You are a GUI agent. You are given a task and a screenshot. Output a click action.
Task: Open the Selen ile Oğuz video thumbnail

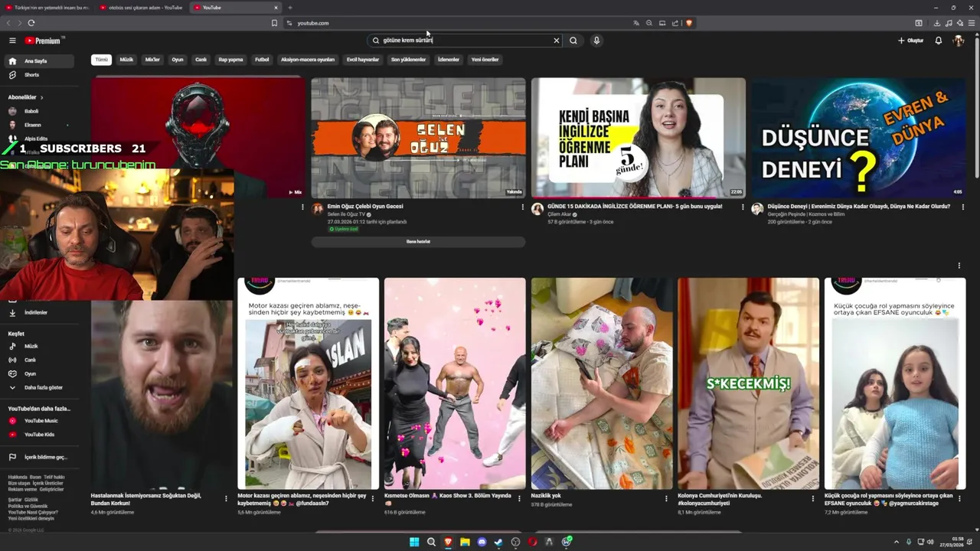coord(418,138)
